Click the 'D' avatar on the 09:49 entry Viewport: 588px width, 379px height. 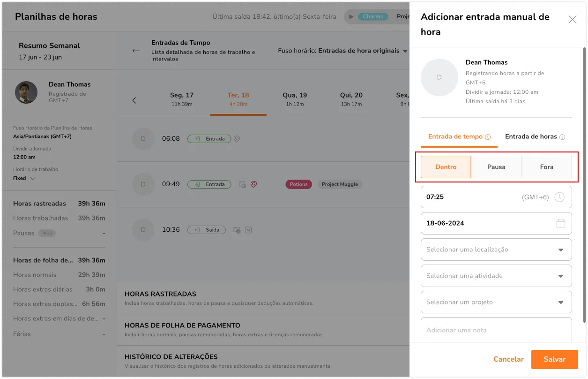pos(143,184)
